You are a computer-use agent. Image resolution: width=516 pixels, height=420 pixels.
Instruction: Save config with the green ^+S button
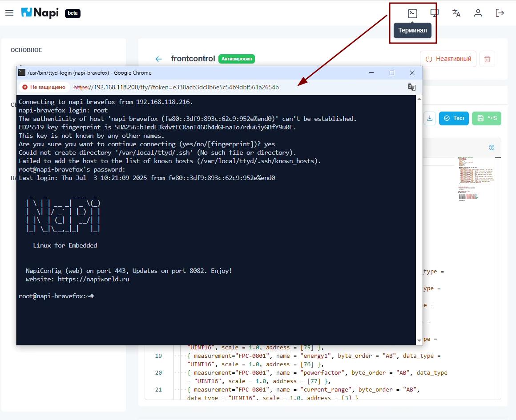[486, 118]
